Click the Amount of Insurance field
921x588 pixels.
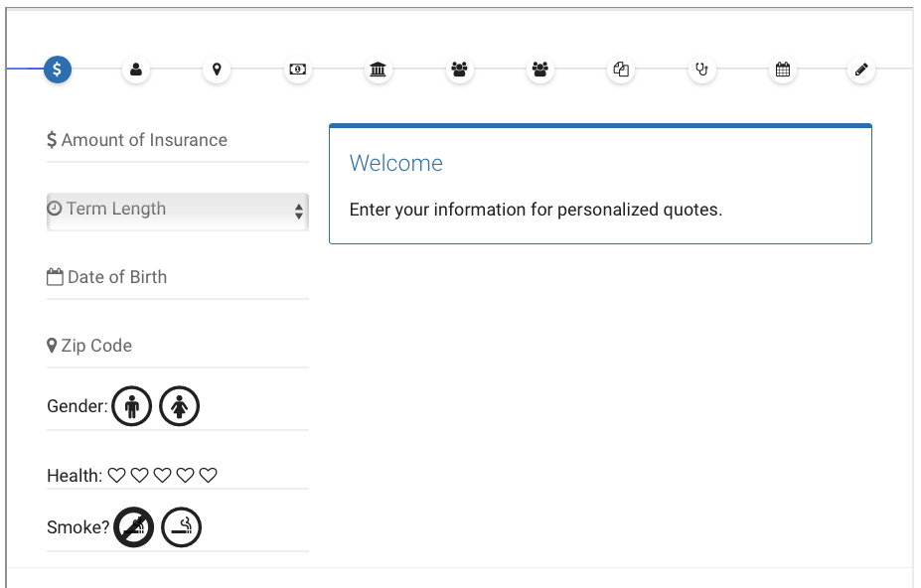[177, 141]
